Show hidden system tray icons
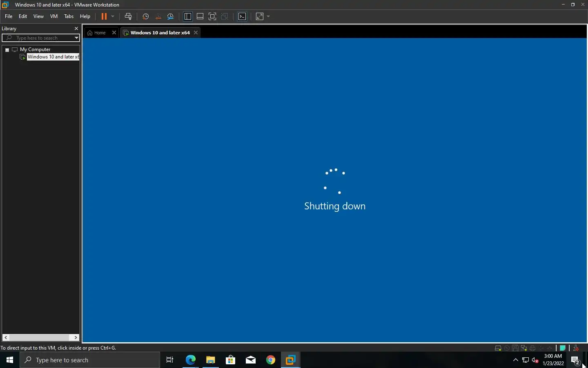The height and width of the screenshot is (368, 588). coord(516,360)
